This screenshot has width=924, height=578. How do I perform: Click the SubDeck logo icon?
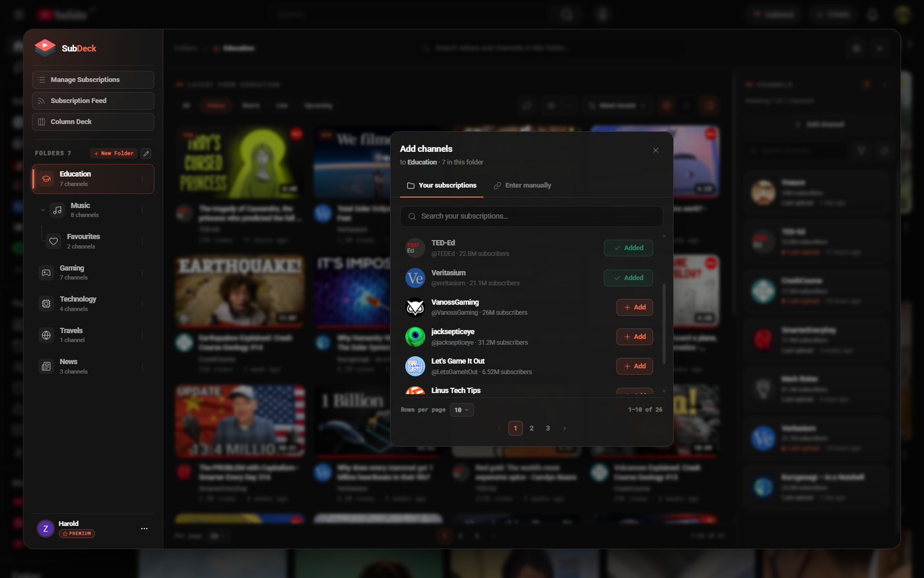click(x=45, y=48)
